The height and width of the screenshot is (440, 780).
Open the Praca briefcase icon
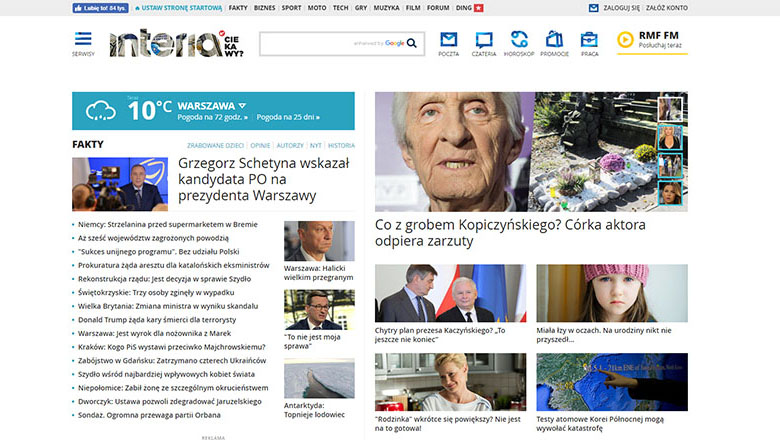590,42
